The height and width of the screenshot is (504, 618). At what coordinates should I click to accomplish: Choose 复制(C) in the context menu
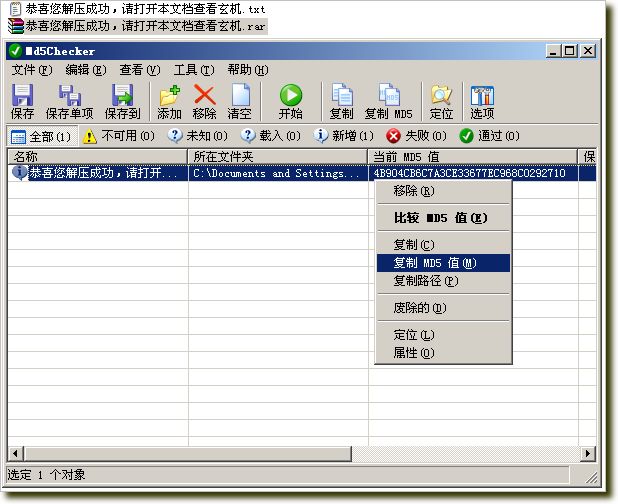443,245
